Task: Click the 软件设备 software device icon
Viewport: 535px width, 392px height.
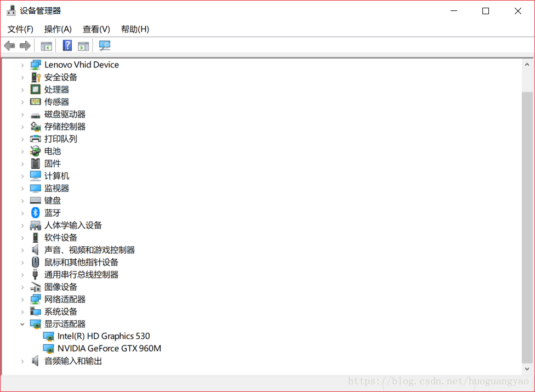Action: pos(36,237)
